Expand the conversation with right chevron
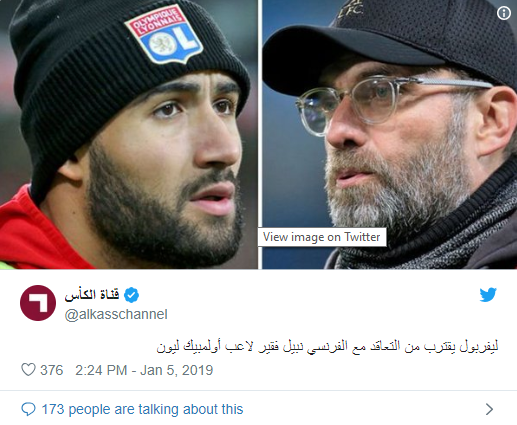 (x=489, y=409)
